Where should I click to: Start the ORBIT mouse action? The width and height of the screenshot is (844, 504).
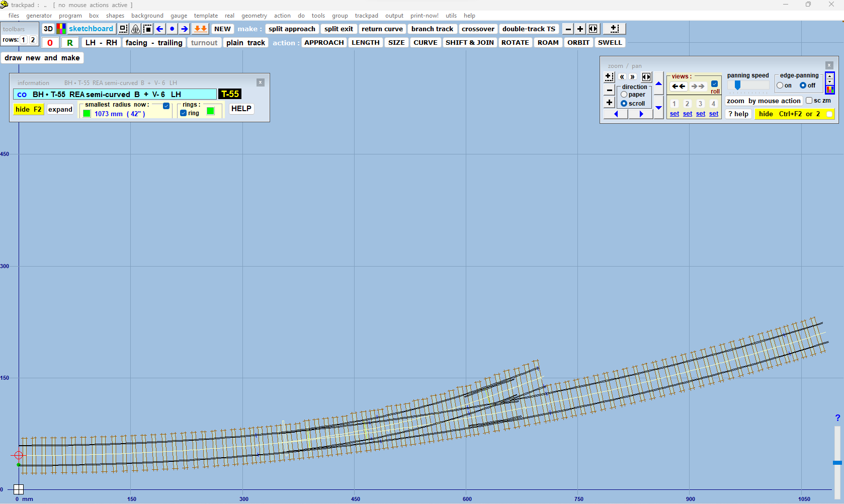[x=578, y=42]
